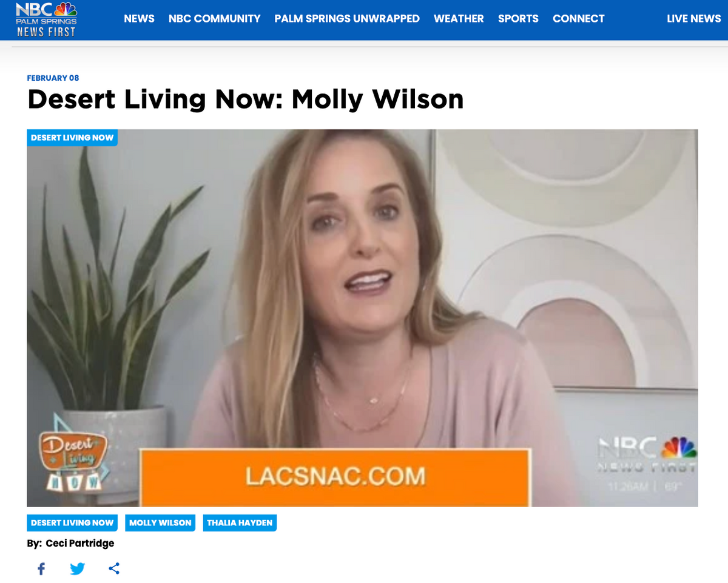Select the Desert Living Now tag below video
Viewport: 728px width, 583px height.
point(72,522)
